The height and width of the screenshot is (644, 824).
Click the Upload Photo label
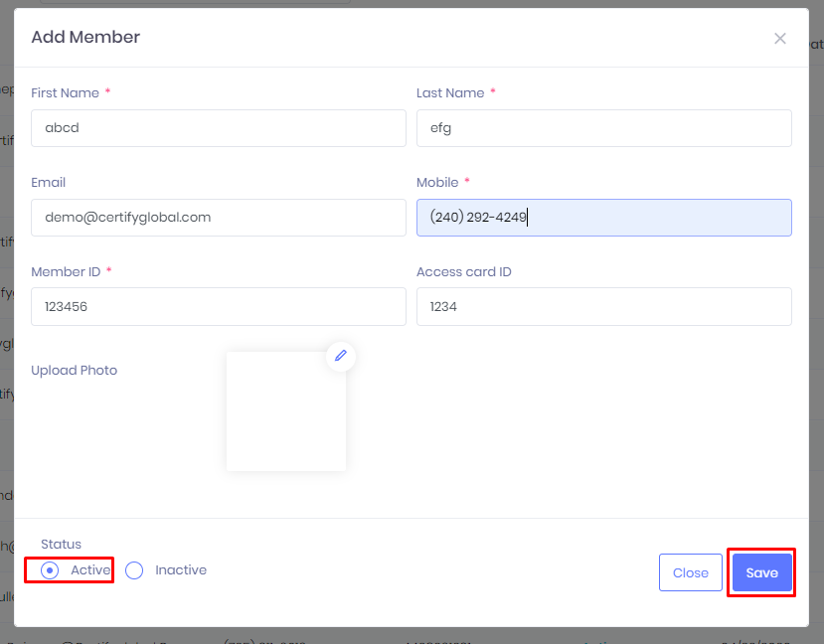point(75,371)
